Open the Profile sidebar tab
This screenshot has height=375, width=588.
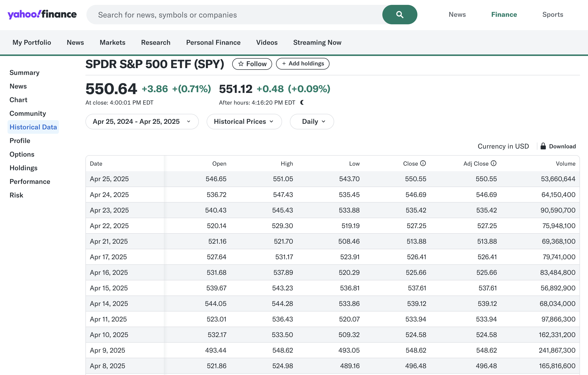20,141
